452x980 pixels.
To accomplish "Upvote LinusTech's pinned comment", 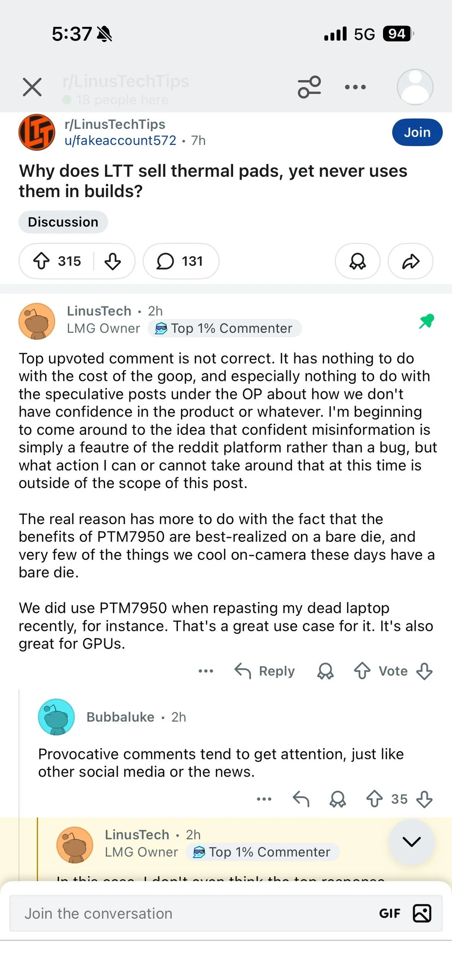I will (x=362, y=671).
